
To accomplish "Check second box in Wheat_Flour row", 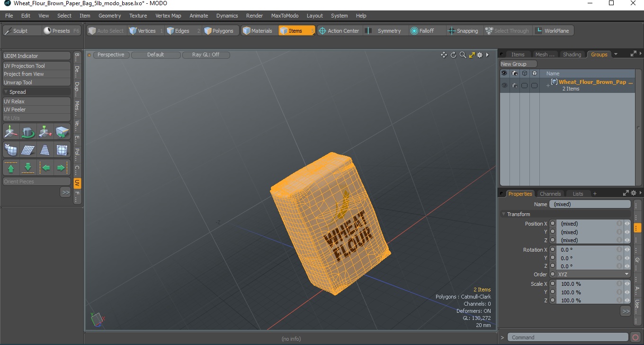I will (x=534, y=86).
